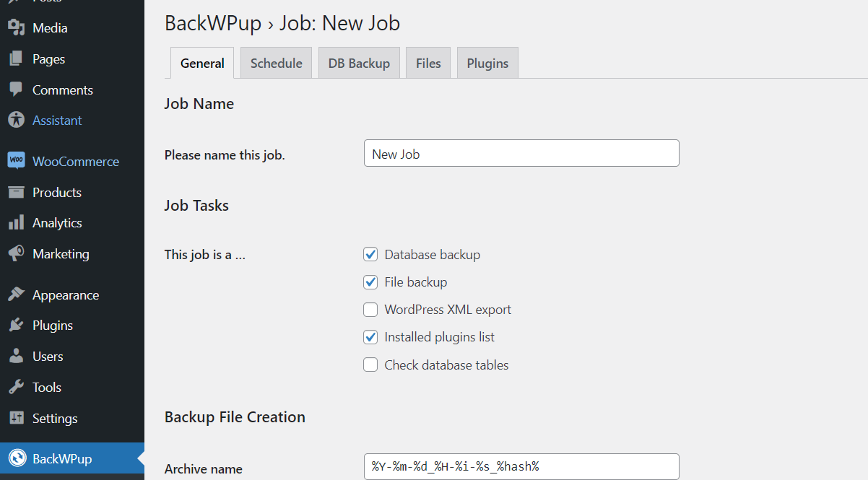Click the Tools wrench icon
868x480 pixels.
[16, 388]
